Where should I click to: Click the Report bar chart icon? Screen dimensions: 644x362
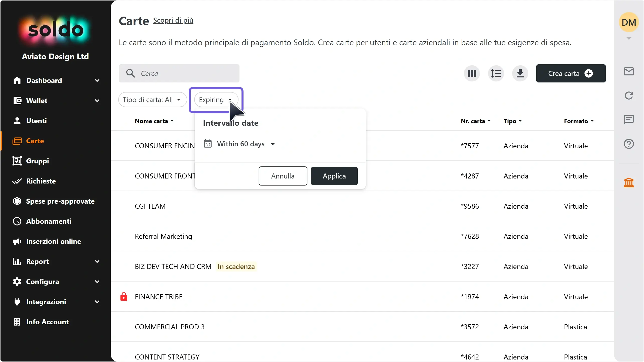17,261
